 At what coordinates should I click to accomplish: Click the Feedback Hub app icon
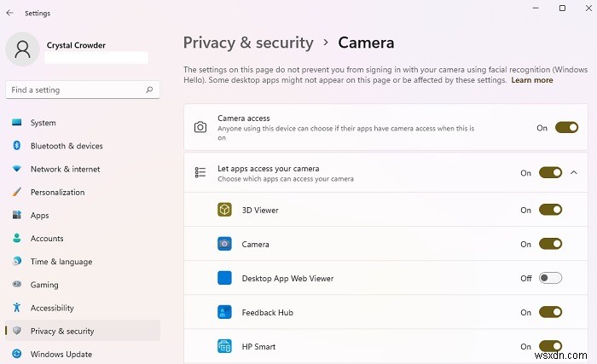(x=224, y=312)
